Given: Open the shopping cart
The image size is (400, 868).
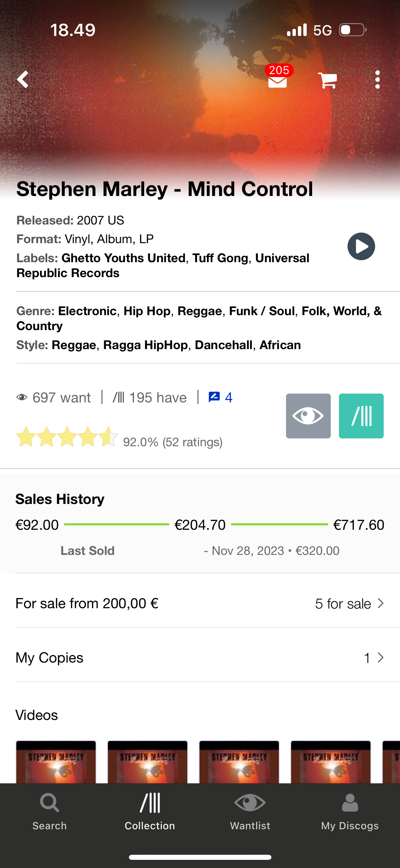Looking at the screenshot, I should click(x=327, y=80).
